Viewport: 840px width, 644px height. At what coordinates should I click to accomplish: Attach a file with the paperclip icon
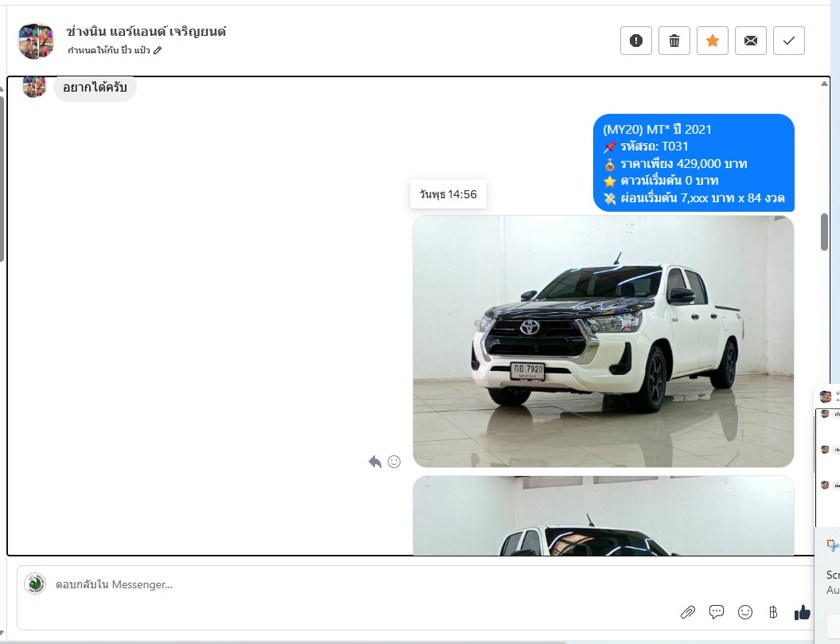point(688,612)
